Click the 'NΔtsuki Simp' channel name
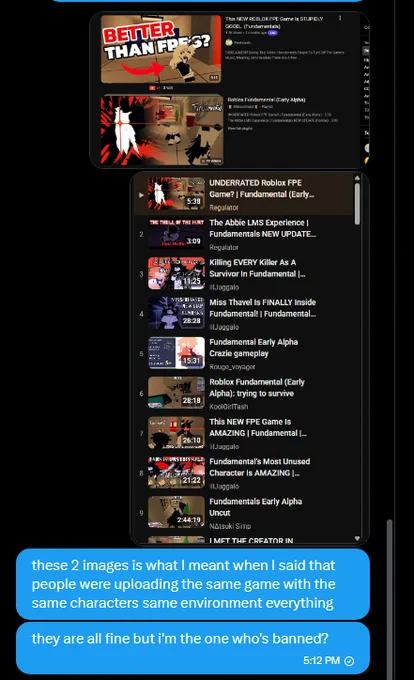 (x=230, y=526)
